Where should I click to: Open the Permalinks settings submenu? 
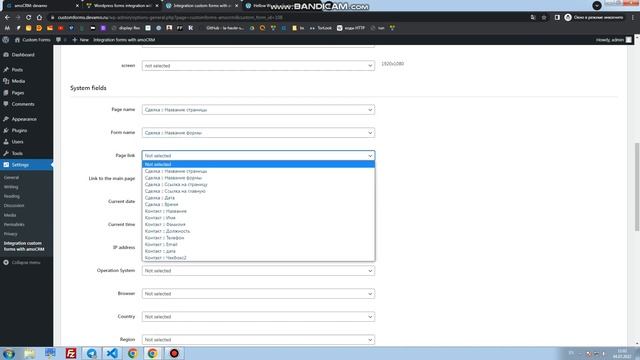click(14, 224)
